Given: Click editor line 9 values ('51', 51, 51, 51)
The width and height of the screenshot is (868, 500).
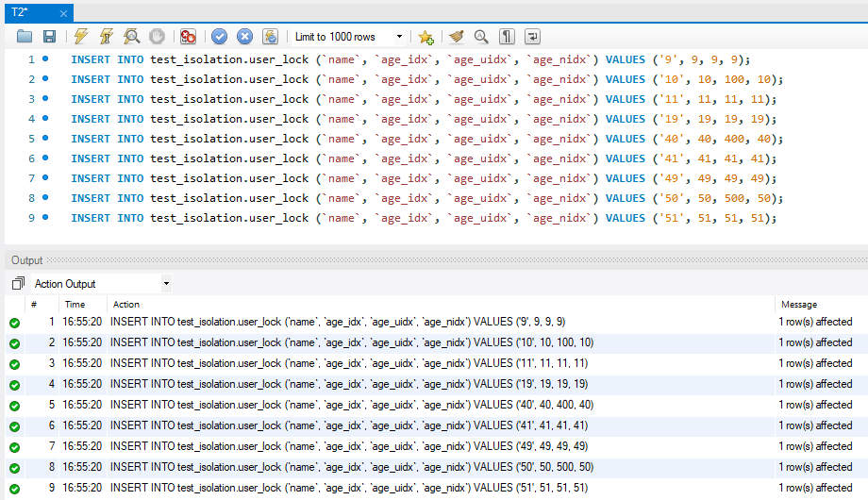Looking at the screenshot, I should click(714, 218).
